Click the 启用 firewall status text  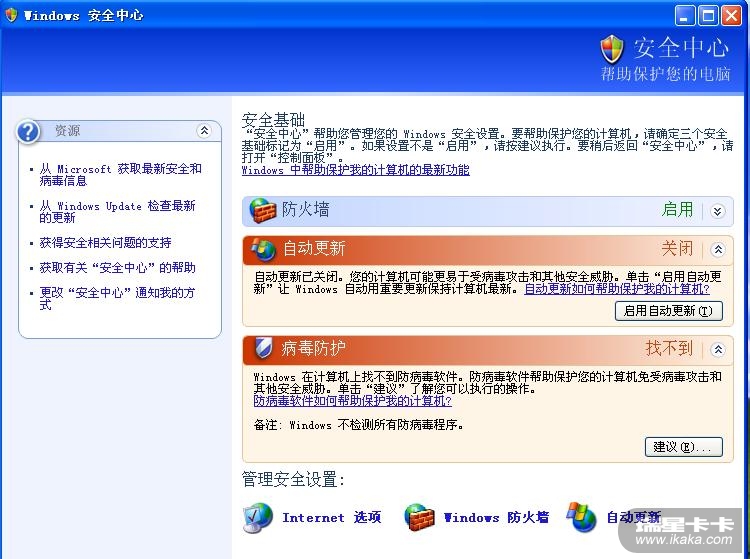(677, 209)
